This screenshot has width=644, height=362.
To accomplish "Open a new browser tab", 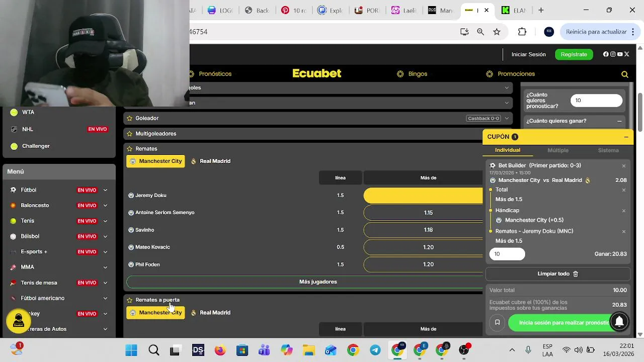I will 541,10.
